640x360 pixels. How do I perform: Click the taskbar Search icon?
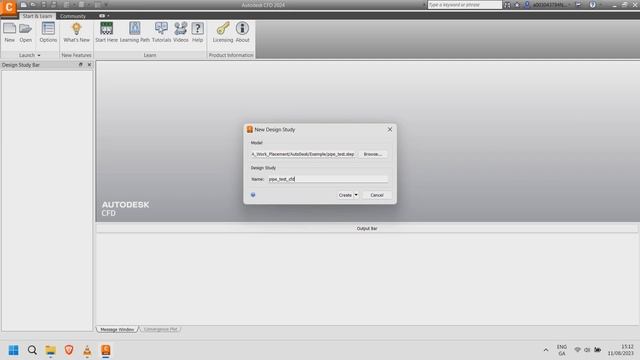(x=32, y=350)
